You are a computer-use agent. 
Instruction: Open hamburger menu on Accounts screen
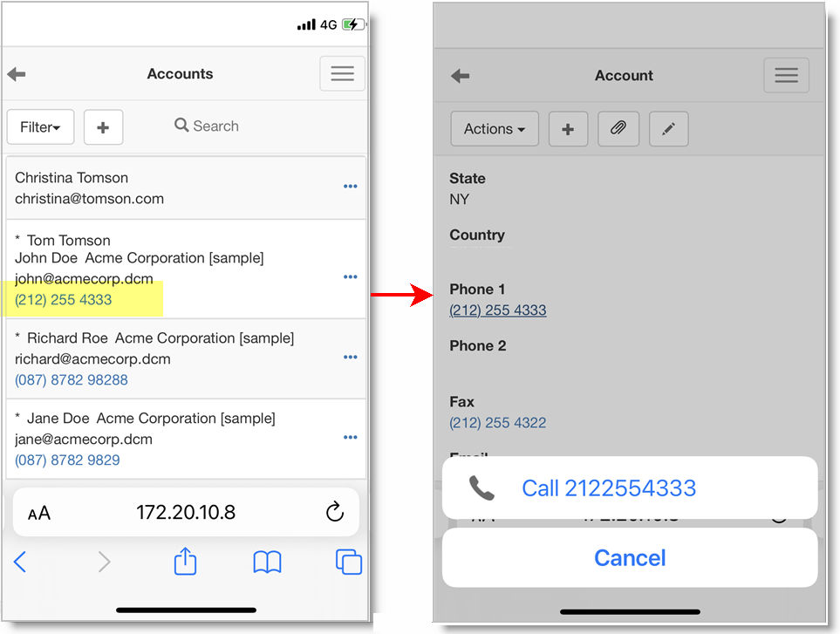pos(342,74)
